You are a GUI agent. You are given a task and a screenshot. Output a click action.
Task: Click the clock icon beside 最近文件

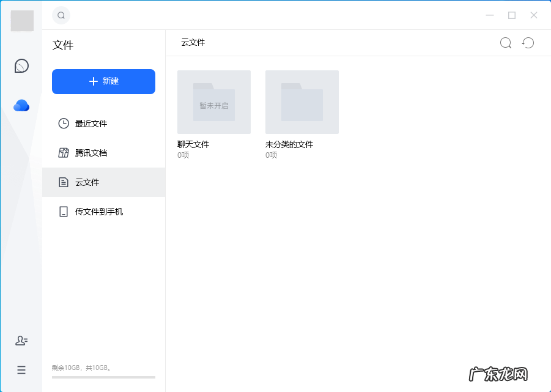[63, 123]
